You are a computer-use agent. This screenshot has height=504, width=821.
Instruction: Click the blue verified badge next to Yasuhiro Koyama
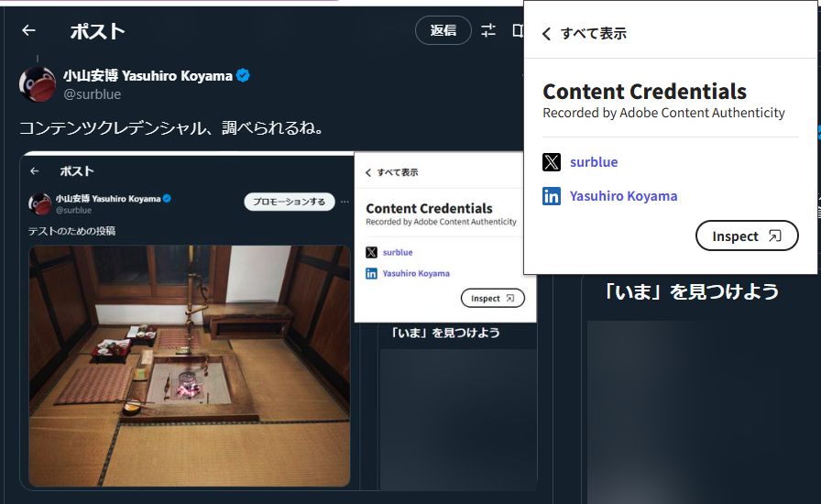pyautogui.click(x=243, y=76)
